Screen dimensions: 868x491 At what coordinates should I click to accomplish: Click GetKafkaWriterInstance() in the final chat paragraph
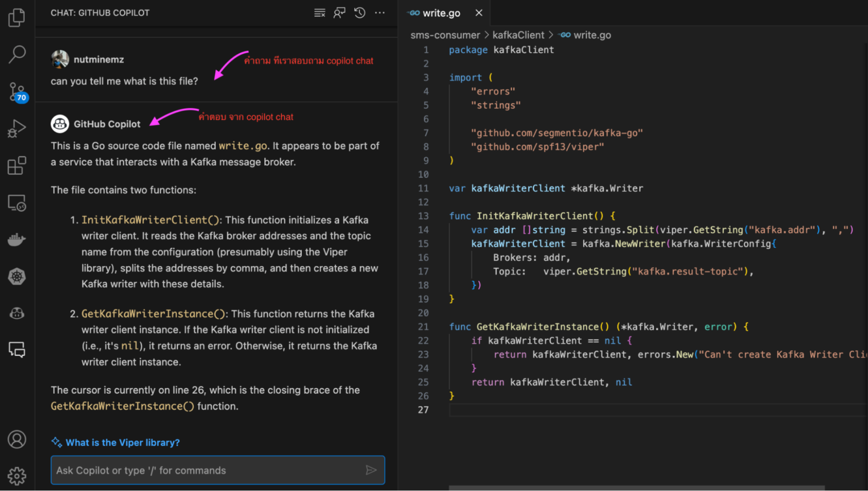click(123, 406)
